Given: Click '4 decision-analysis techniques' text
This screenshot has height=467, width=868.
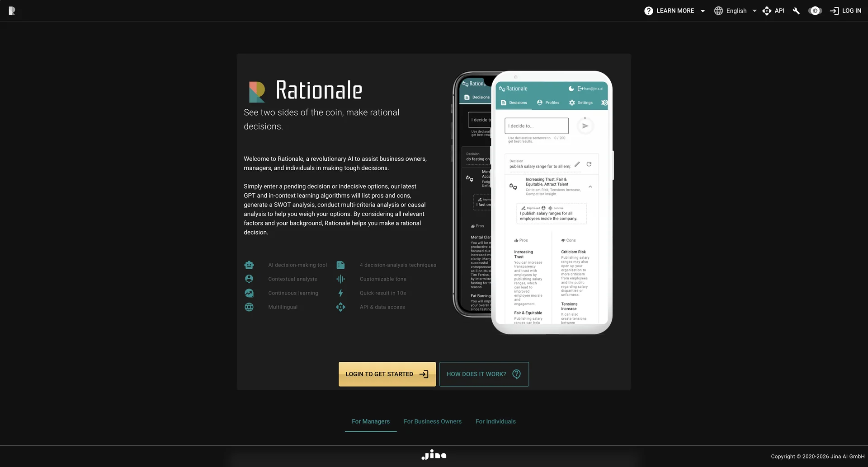Looking at the screenshot, I should pyautogui.click(x=398, y=265).
